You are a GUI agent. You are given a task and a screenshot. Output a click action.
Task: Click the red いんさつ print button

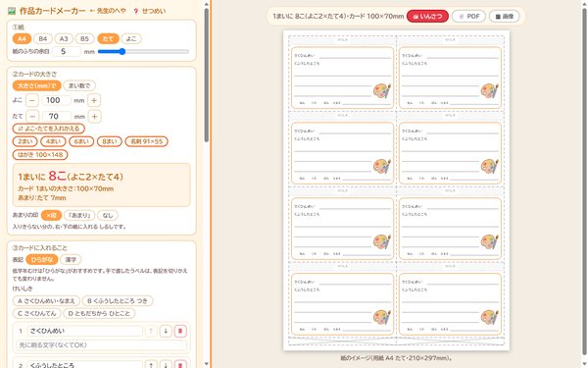tap(427, 16)
